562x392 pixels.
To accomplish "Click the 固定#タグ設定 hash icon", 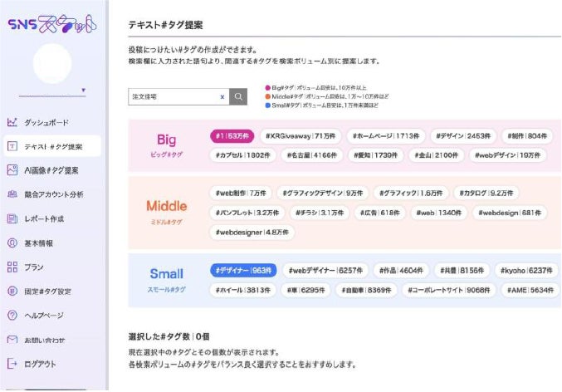I will 12,291.
